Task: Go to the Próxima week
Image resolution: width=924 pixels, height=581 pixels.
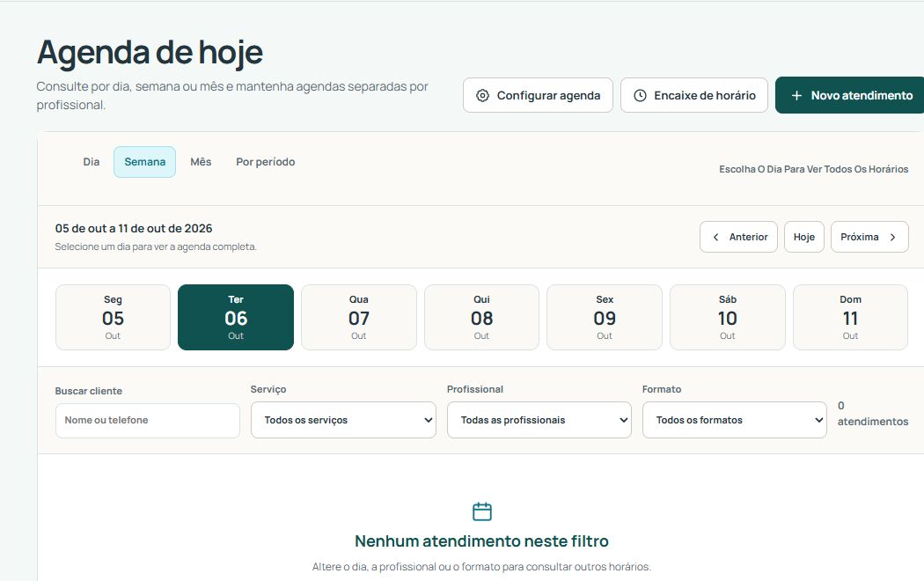Action: (x=869, y=237)
